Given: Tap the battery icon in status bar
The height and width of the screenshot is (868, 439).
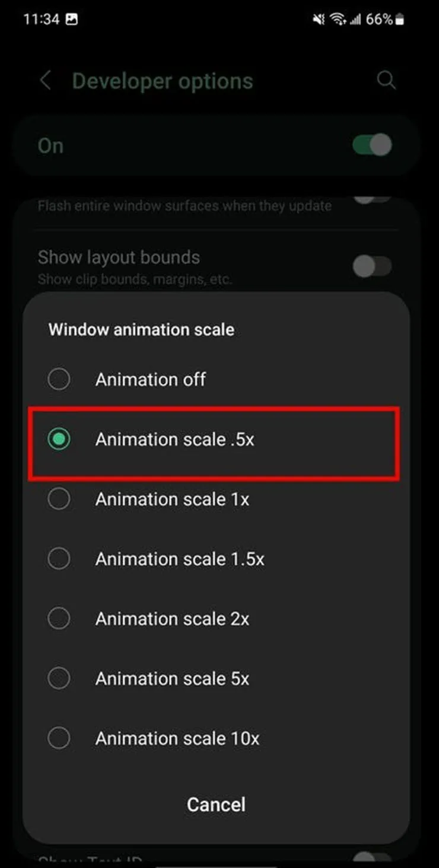Looking at the screenshot, I should pos(400,20).
